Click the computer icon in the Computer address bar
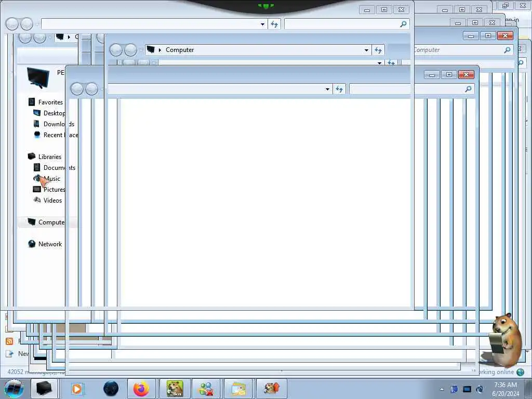Screen dimensions: 532x399 [x=151, y=50]
